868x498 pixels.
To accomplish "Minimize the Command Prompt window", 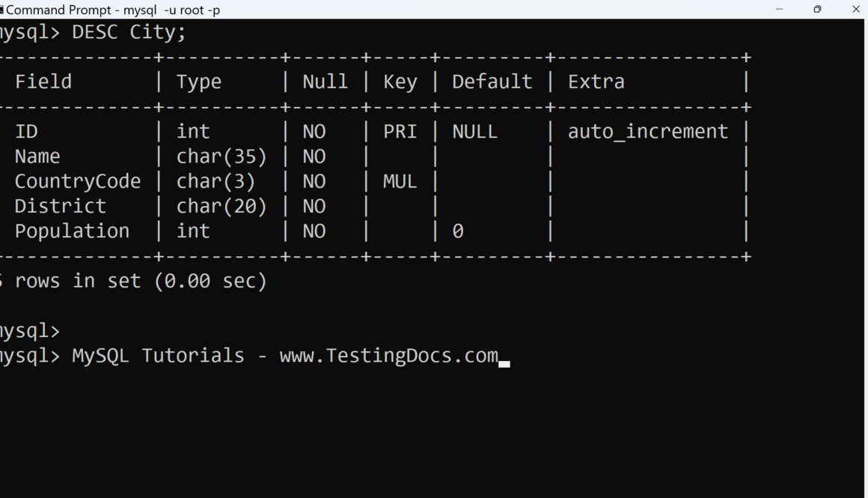I will (779, 10).
